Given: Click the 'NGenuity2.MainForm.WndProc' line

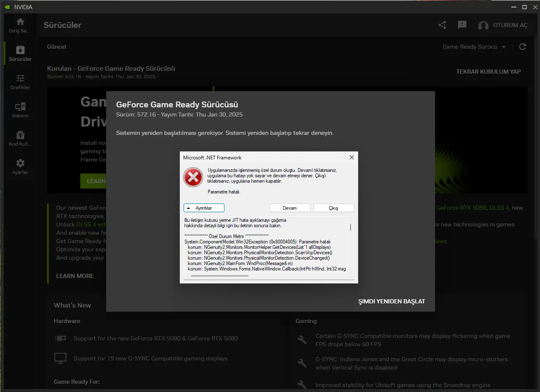Looking at the screenshot, I should 240,263.
